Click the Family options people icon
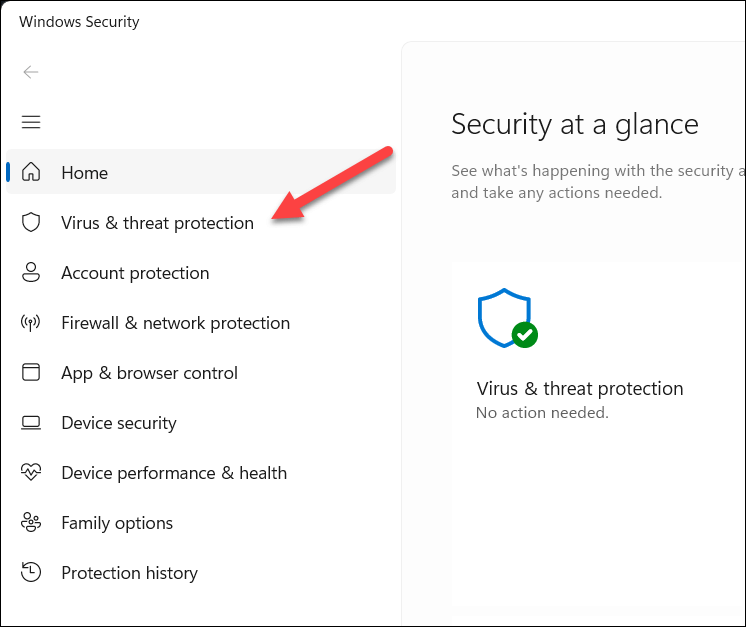This screenshot has height=627, width=746. click(31, 522)
